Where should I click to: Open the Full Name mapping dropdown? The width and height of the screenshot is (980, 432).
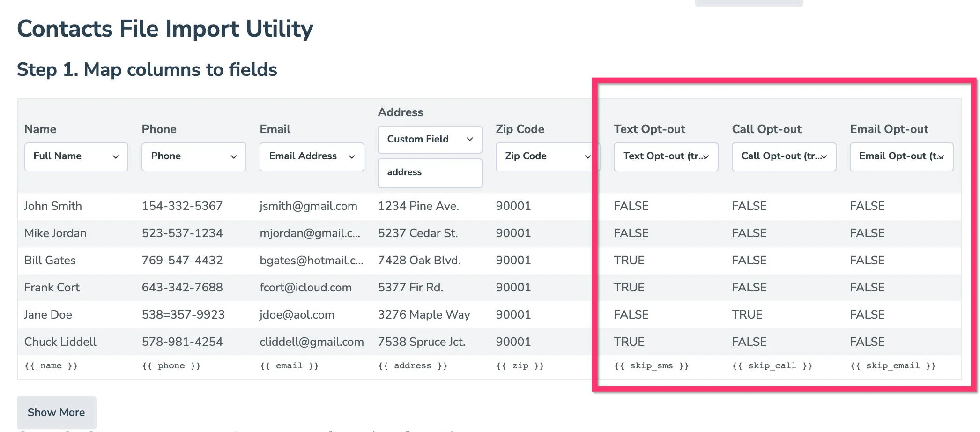(x=75, y=156)
